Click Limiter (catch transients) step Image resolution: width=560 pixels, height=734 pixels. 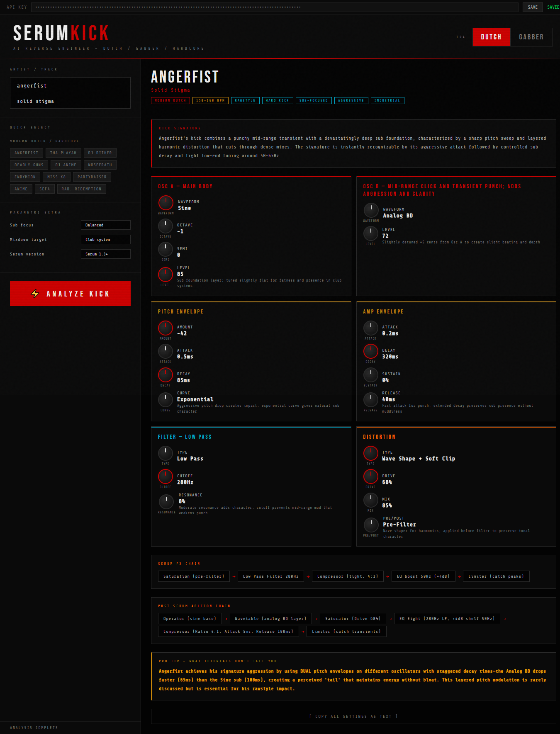tap(347, 632)
